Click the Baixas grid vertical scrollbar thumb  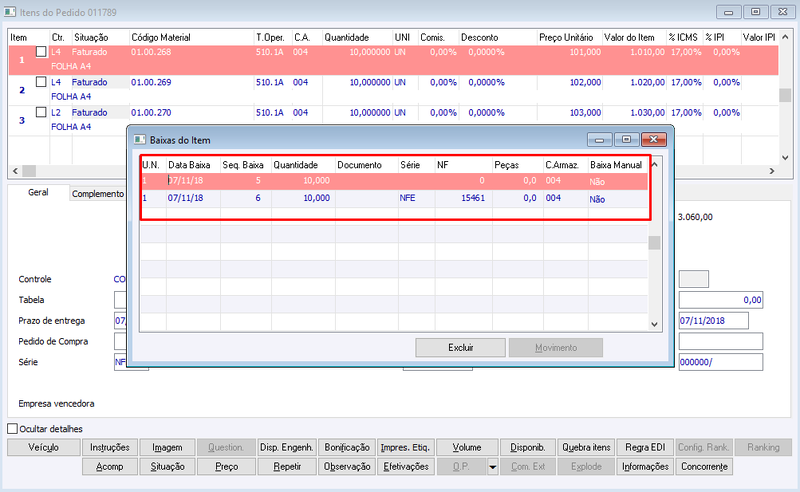(655, 243)
